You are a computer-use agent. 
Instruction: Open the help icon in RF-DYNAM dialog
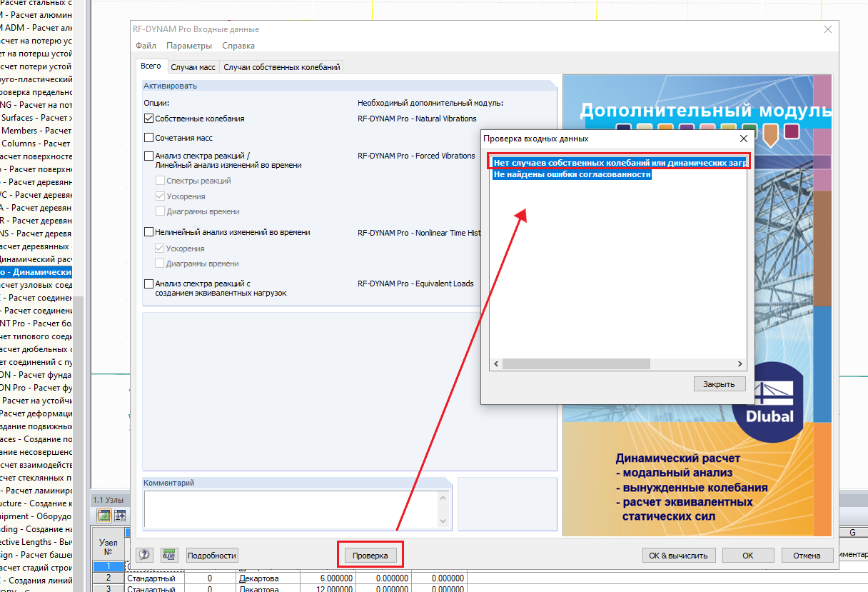(x=145, y=555)
